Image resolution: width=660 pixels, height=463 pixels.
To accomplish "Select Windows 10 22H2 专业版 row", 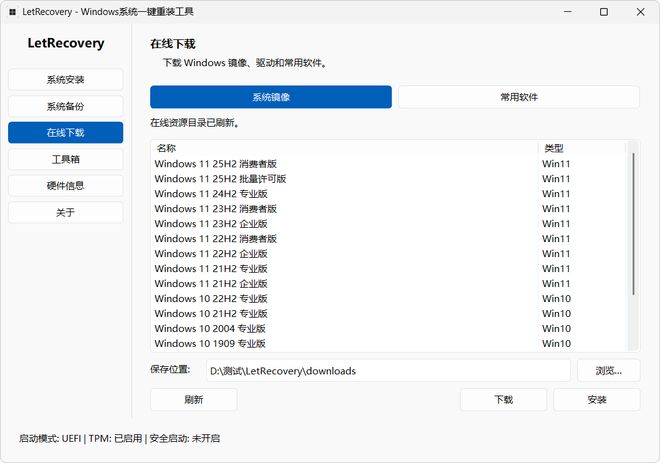I will pos(389,298).
